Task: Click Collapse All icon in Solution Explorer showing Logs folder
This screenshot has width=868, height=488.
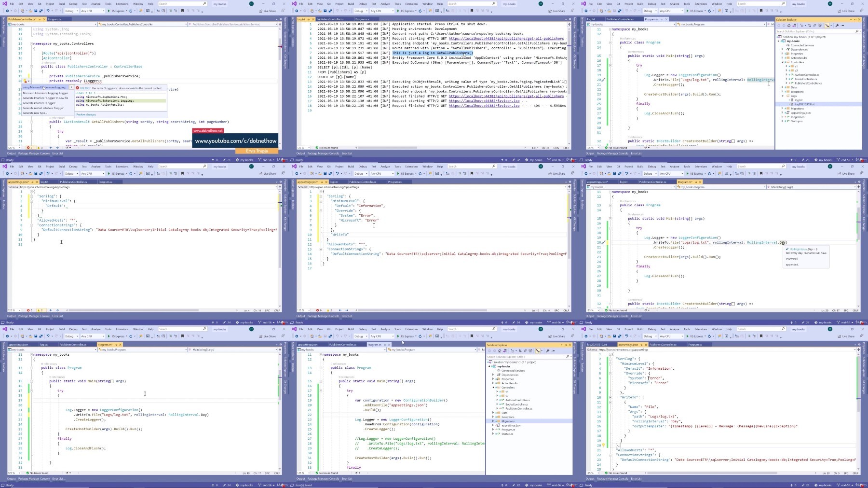Action: (814, 26)
